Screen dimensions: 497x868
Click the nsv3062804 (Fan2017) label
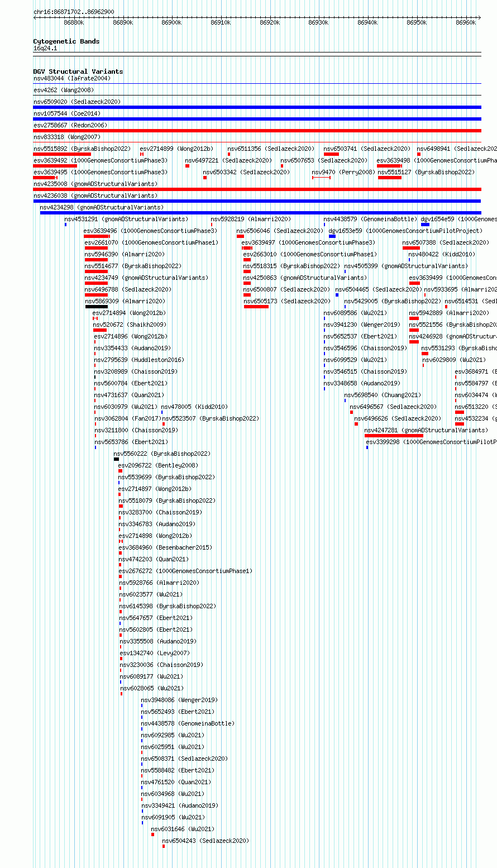(x=128, y=418)
